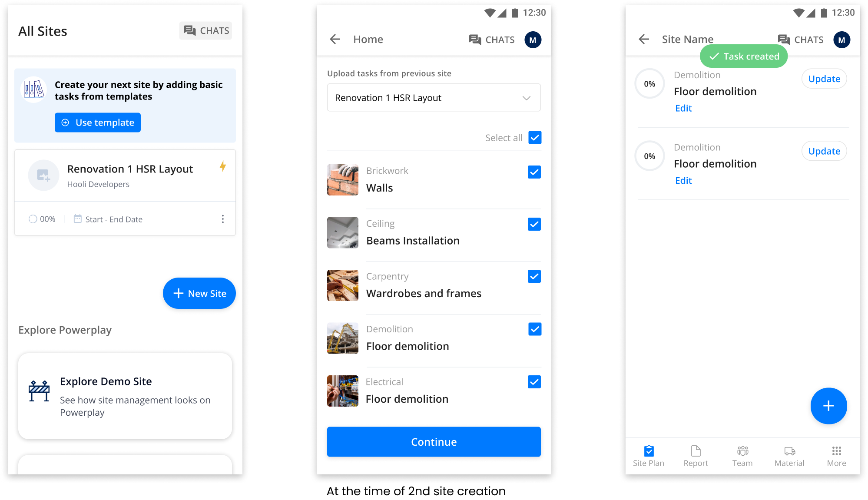Click the Use template button
Screen dimensions: 868x500
pyautogui.click(x=98, y=123)
